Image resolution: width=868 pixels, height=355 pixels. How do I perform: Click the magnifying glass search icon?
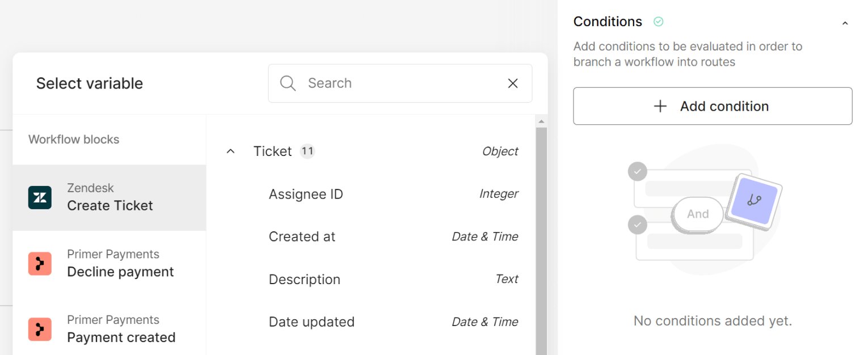pyautogui.click(x=288, y=83)
